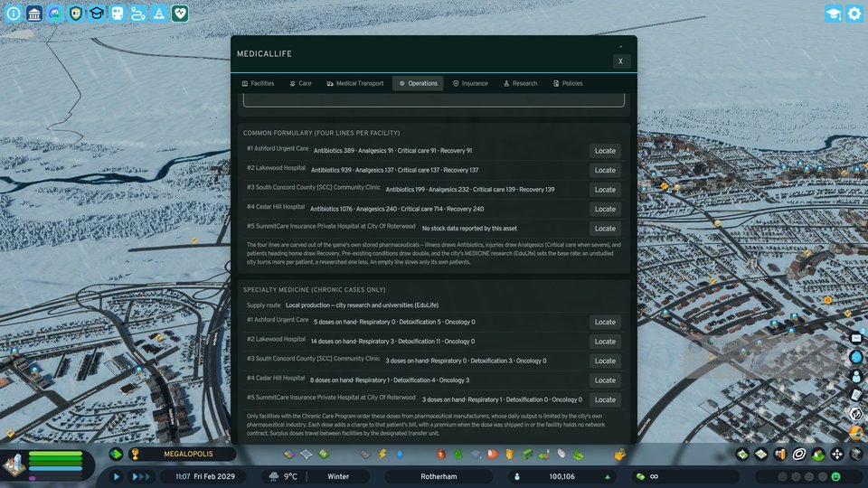Open the green progression arrows icon

coord(116,455)
